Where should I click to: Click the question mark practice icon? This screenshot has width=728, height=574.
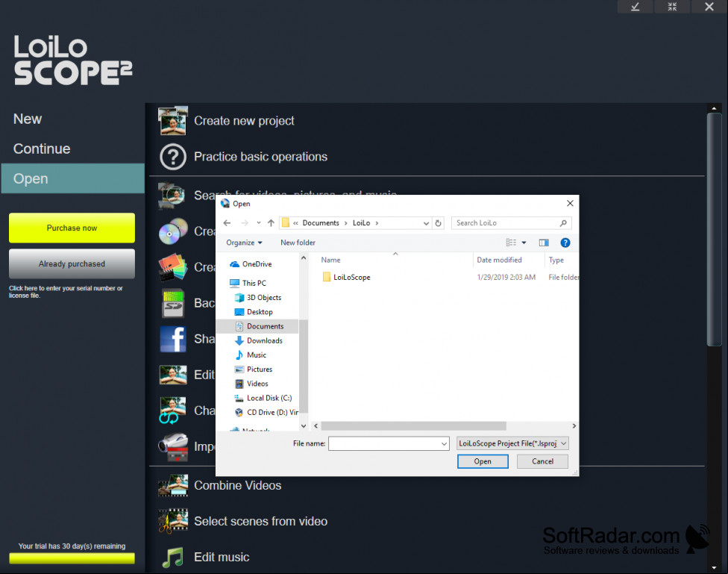point(173,157)
